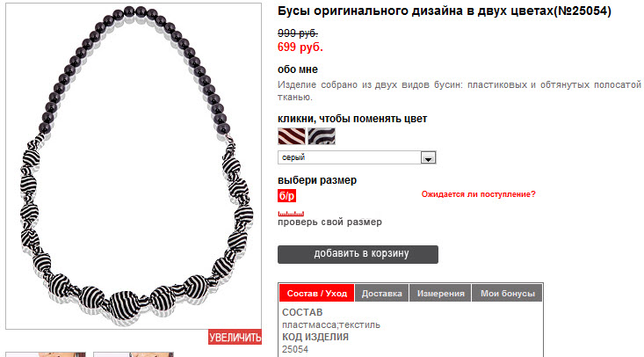Open the Измерения tab
The height and width of the screenshot is (357, 644).
coord(440,294)
